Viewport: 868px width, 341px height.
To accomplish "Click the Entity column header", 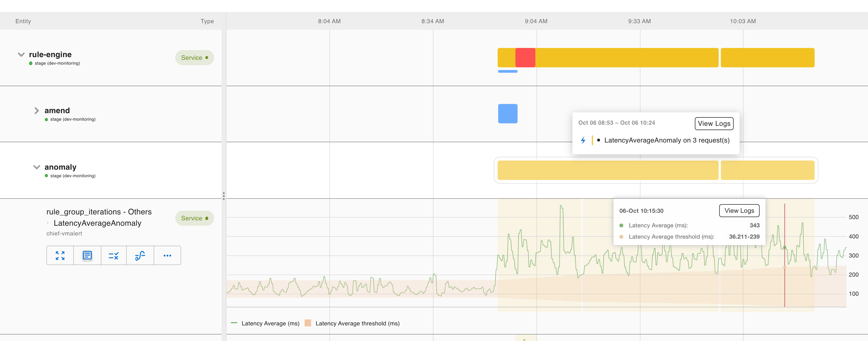I will 23,21.
